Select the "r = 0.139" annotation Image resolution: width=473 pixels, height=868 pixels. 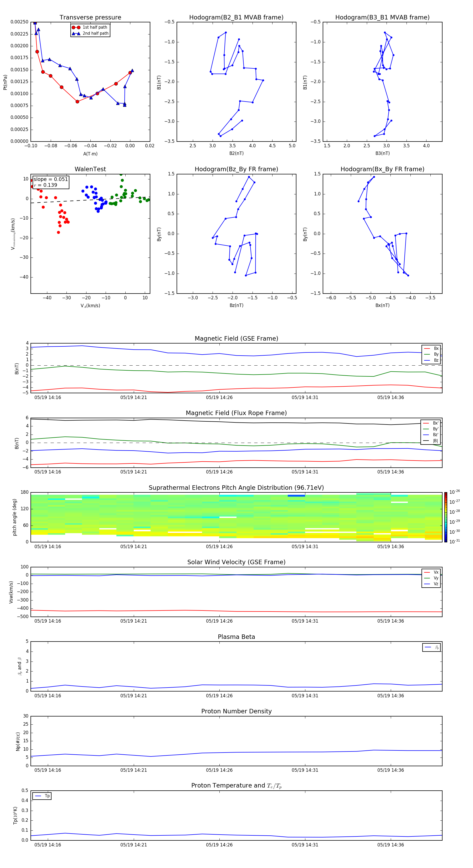pos(45,185)
